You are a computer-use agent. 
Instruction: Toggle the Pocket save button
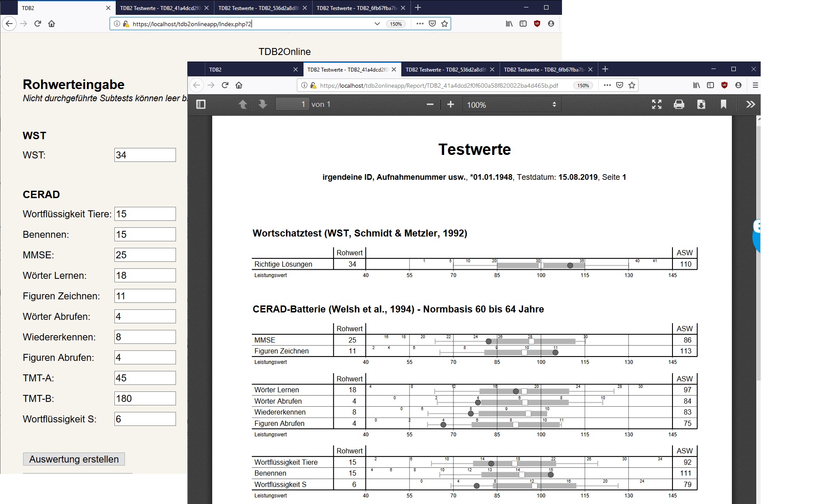pos(619,85)
